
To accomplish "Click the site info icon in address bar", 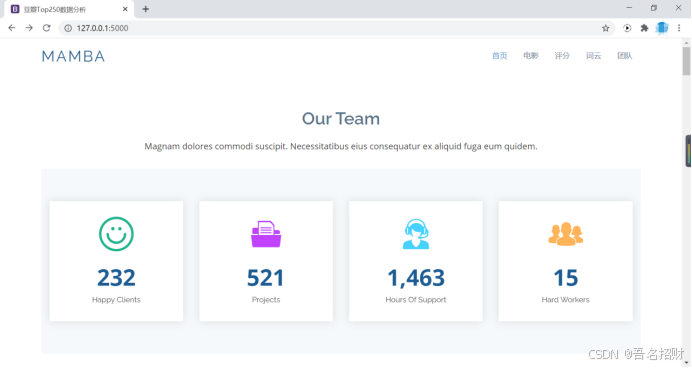I will [x=68, y=28].
